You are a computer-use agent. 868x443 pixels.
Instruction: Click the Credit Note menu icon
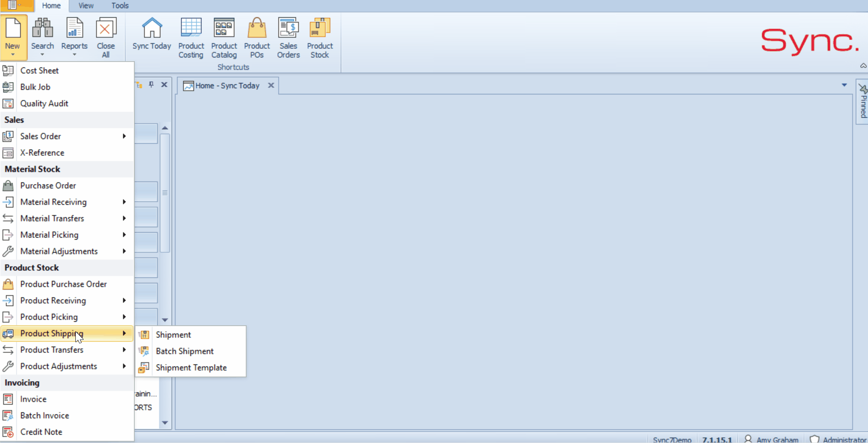[x=8, y=432]
